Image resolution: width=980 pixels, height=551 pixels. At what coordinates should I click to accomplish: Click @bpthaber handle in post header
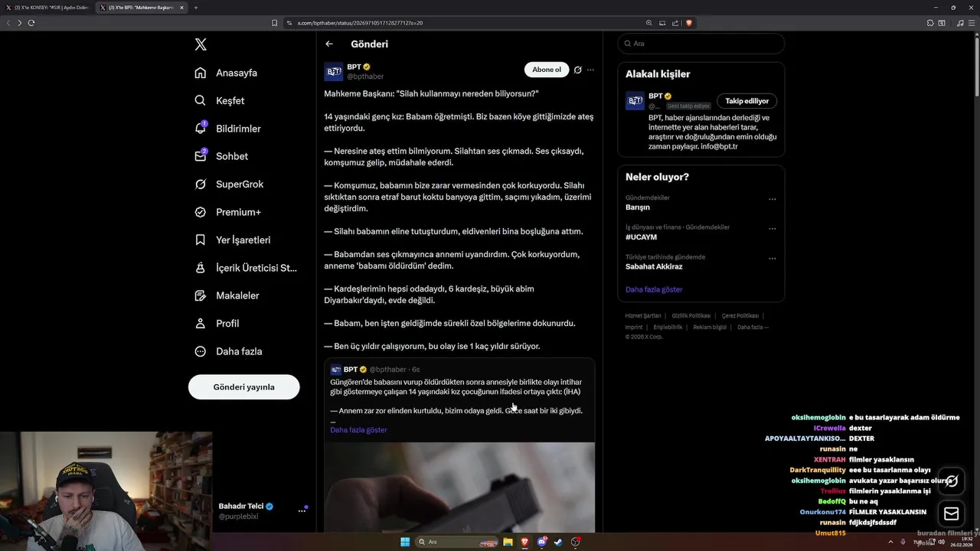point(365,77)
